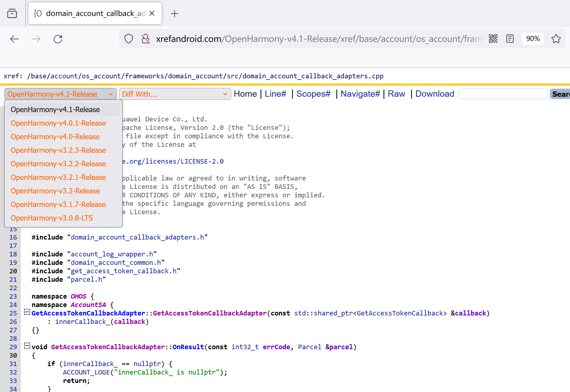Open the tracking protection shield icon
This screenshot has height=392, width=570.
point(129,39)
